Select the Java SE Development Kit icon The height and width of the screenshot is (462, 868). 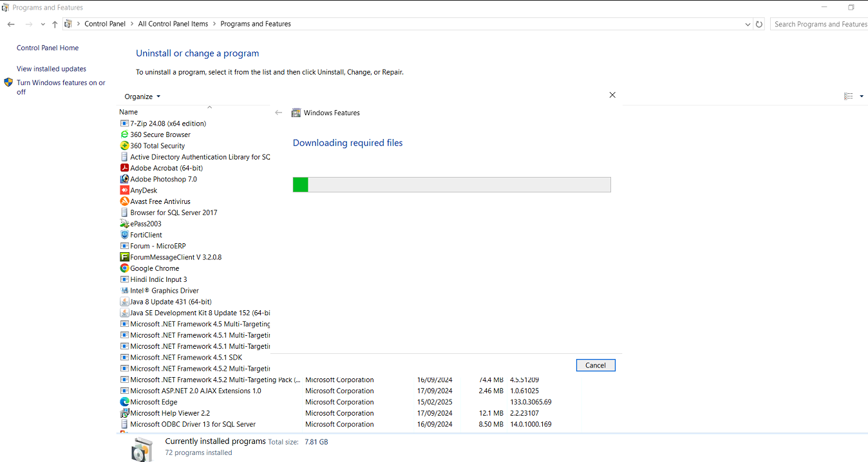coord(124,313)
